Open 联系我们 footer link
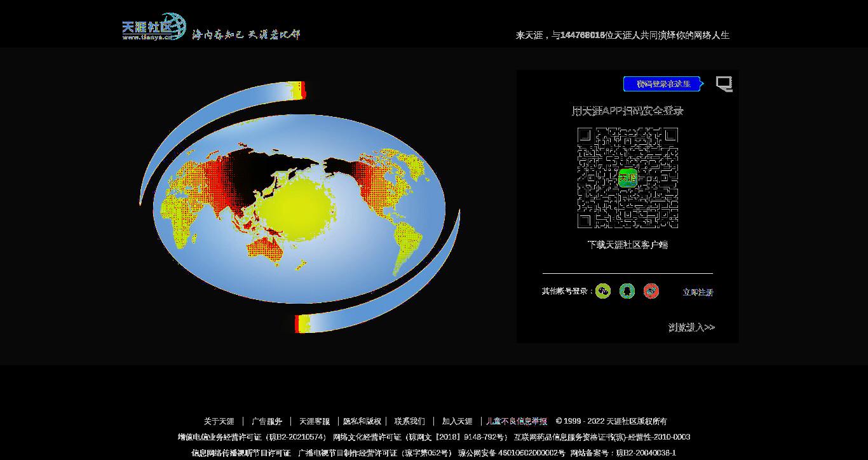This screenshot has width=868, height=460. [x=410, y=421]
